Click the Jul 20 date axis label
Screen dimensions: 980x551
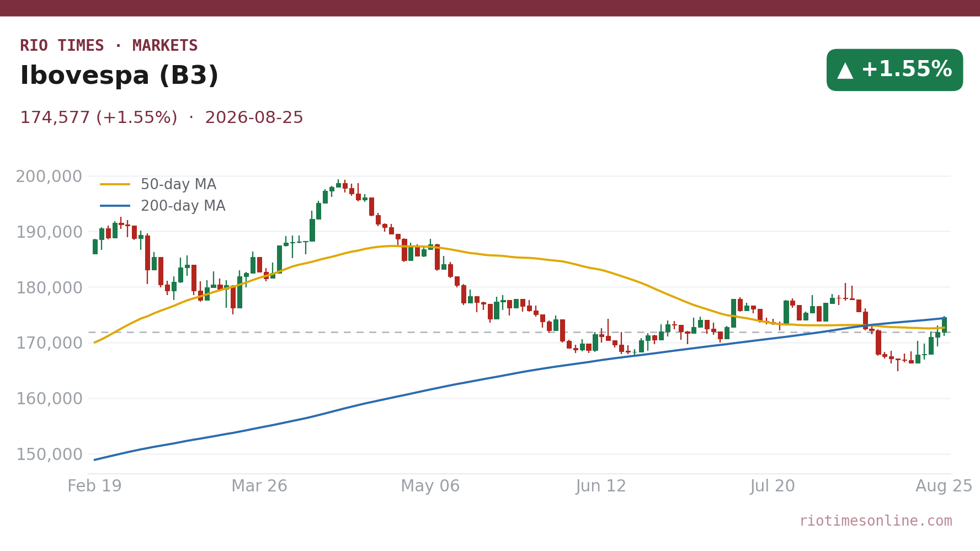(773, 486)
